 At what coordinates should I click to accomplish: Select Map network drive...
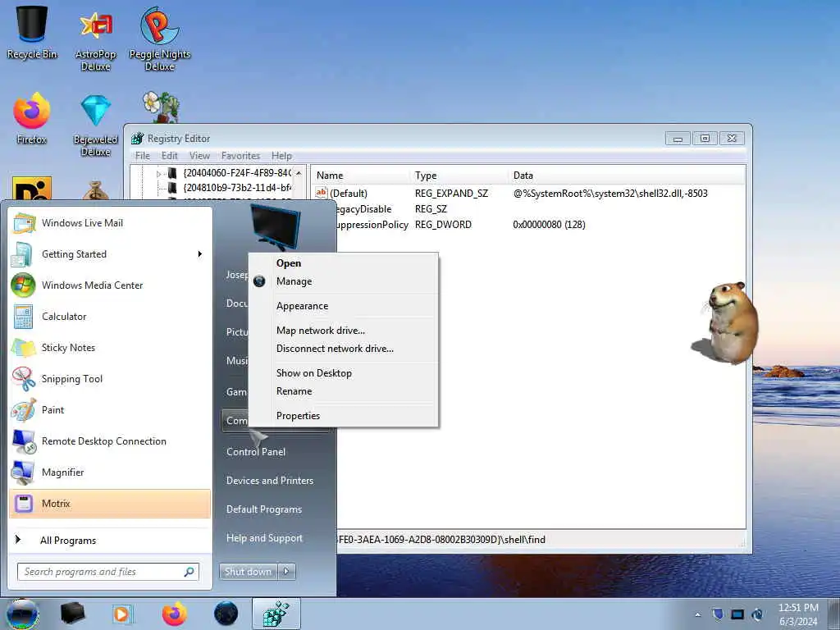321,331
